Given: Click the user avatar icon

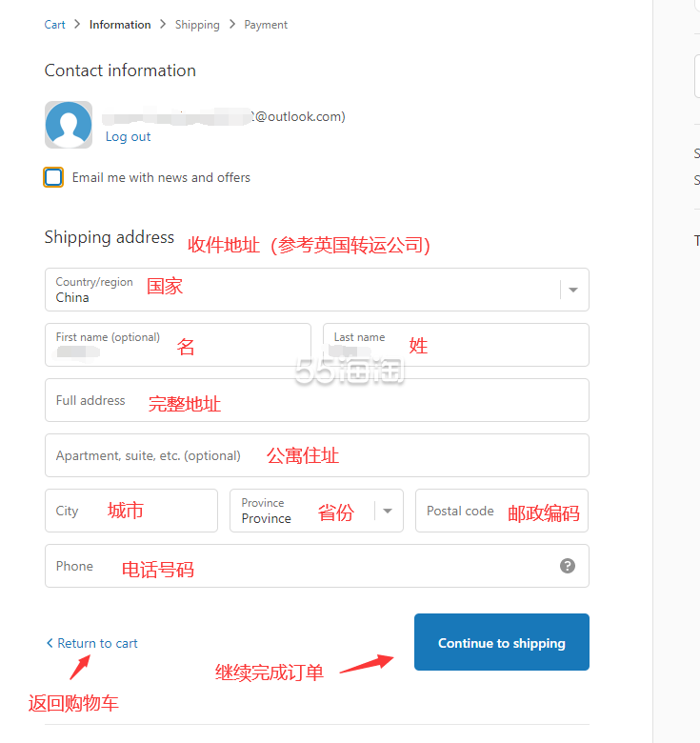Looking at the screenshot, I should [x=69, y=125].
